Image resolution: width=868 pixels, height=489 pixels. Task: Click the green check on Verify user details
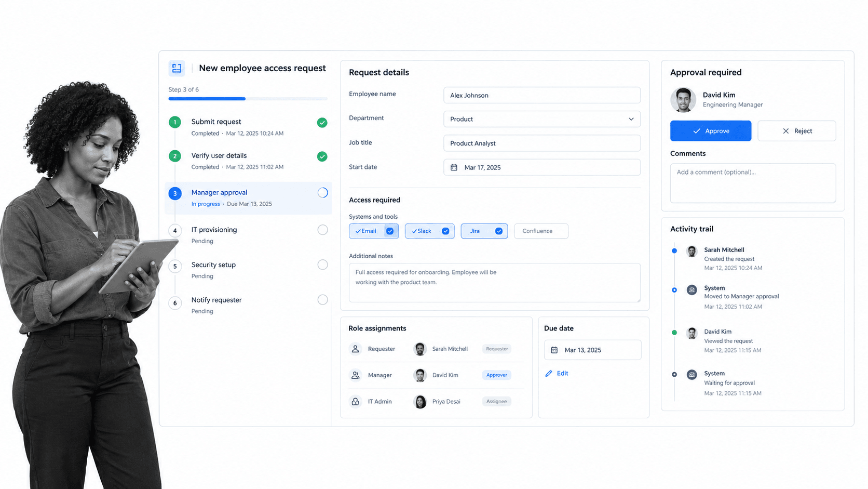click(x=322, y=156)
